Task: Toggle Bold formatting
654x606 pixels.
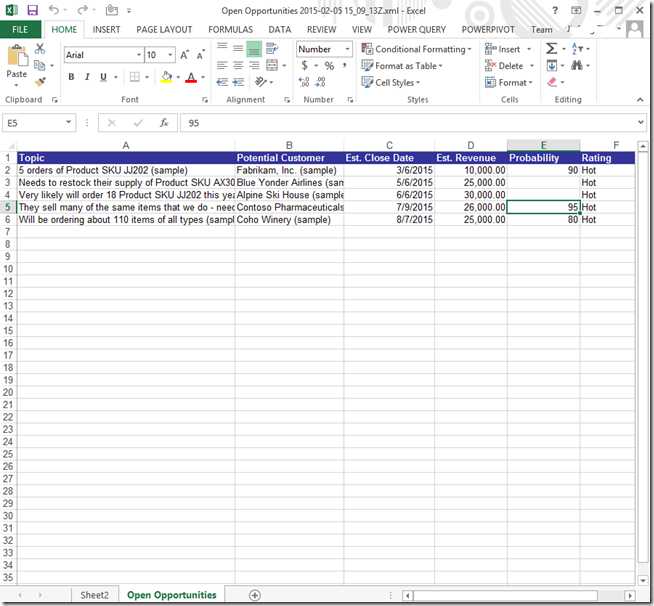Action: click(x=71, y=77)
